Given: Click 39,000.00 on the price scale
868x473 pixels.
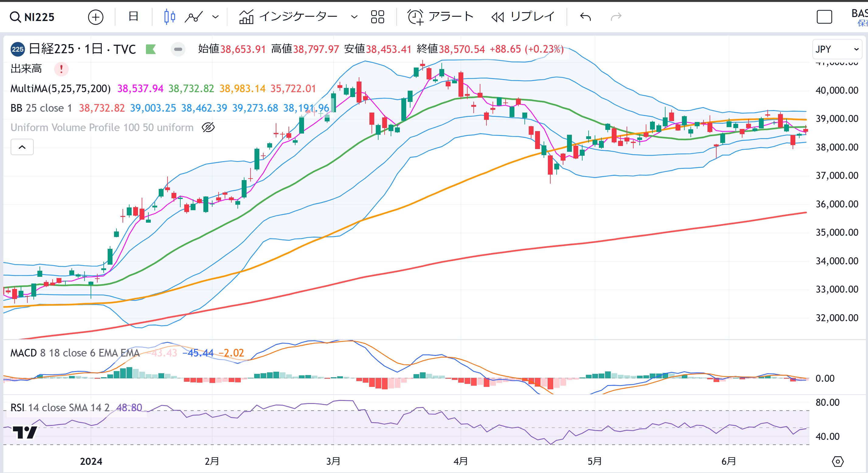Looking at the screenshot, I should (x=837, y=119).
